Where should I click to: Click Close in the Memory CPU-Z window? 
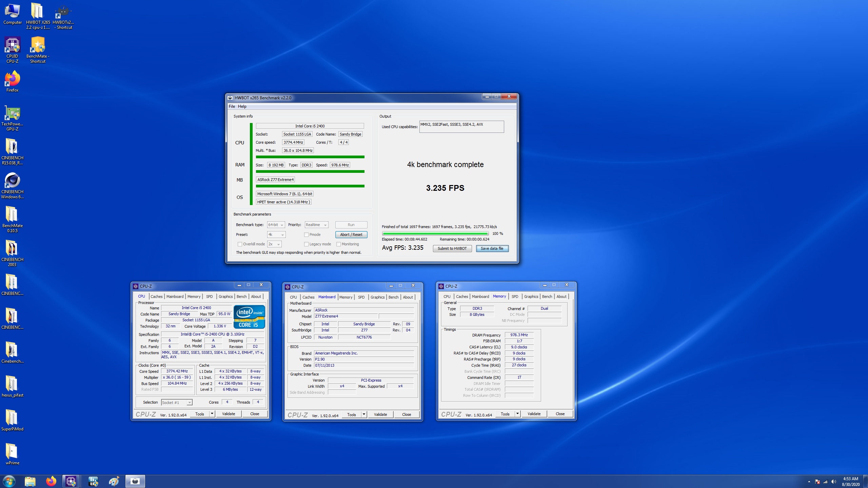[x=560, y=414]
